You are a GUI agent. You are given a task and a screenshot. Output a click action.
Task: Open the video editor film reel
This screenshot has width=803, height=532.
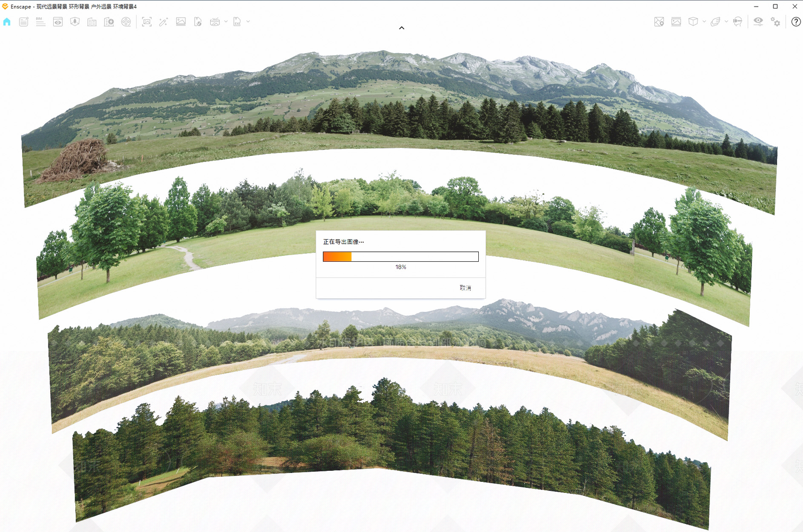click(126, 22)
